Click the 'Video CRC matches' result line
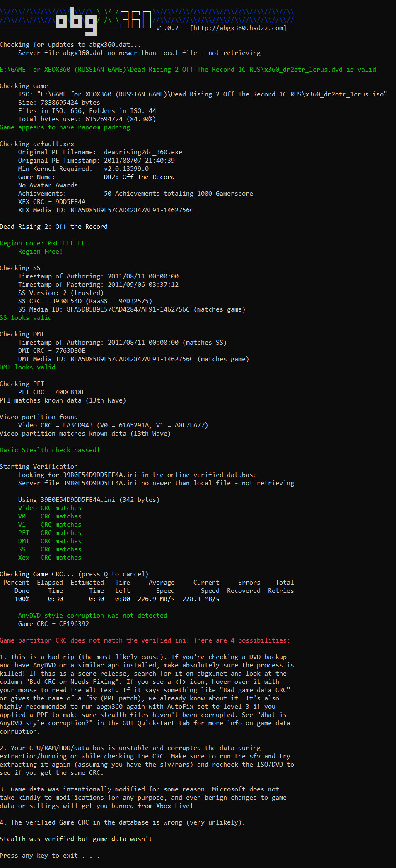Image resolution: width=396 pixels, height=868 pixels. click(x=50, y=508)
